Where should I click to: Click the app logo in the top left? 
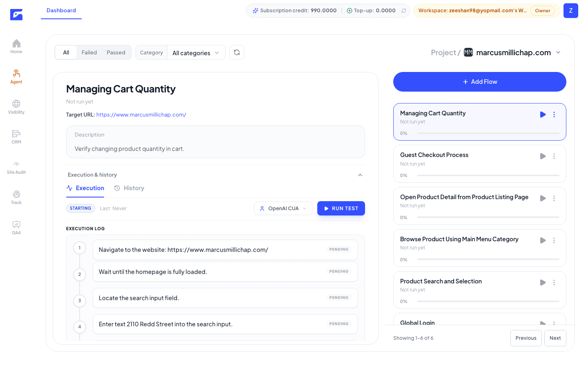point(16,15)
